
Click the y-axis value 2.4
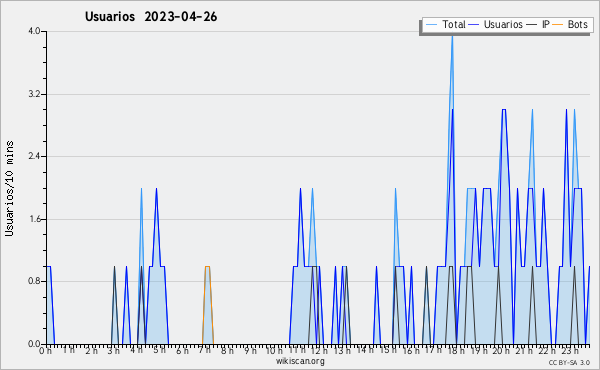click(x=34, y=156)
